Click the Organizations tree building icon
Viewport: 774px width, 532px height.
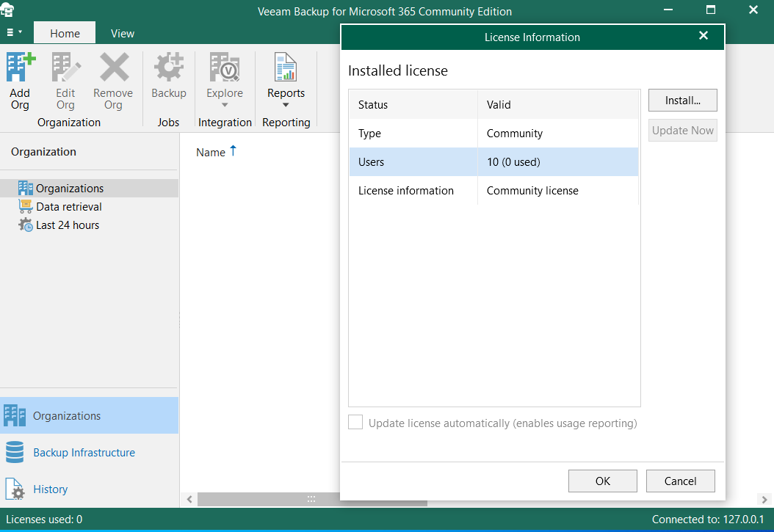(25, 188)
